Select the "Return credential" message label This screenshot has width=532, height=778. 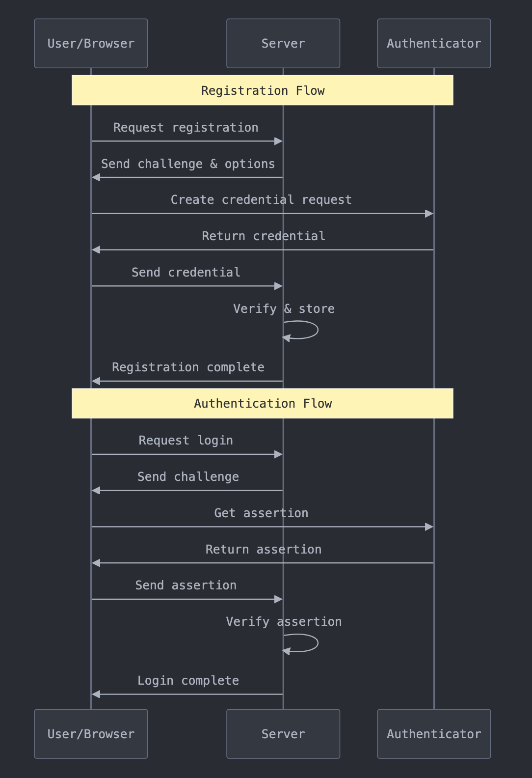[263, 236]
